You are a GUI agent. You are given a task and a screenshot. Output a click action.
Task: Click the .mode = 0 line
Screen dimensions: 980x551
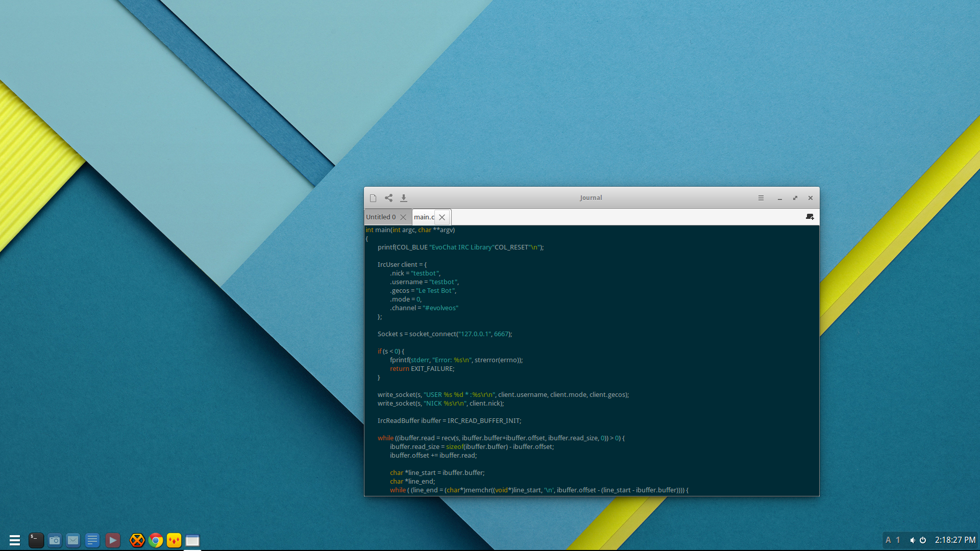406,299
